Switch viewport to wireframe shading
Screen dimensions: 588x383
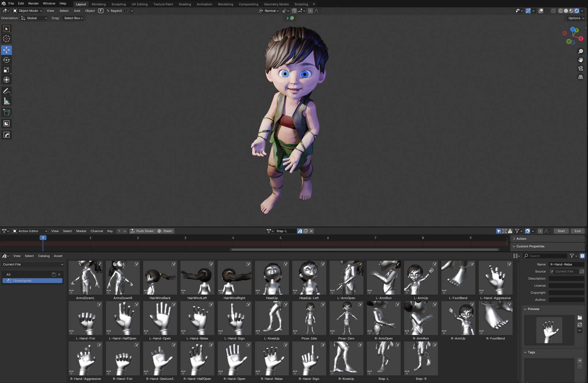point(560,11)
